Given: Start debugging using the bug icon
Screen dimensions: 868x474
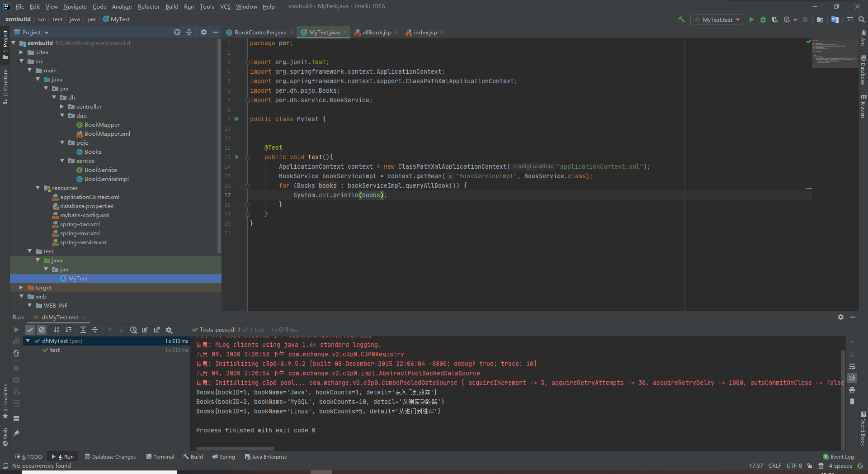Looking at the screenshot, I should [x=763, y=19].
